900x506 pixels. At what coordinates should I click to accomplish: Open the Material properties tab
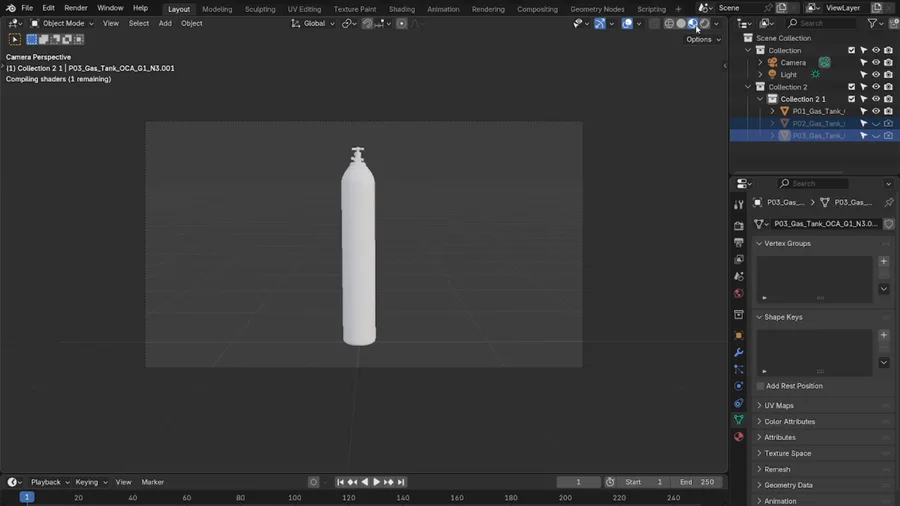pyautogui.click(x=739, y=437)
